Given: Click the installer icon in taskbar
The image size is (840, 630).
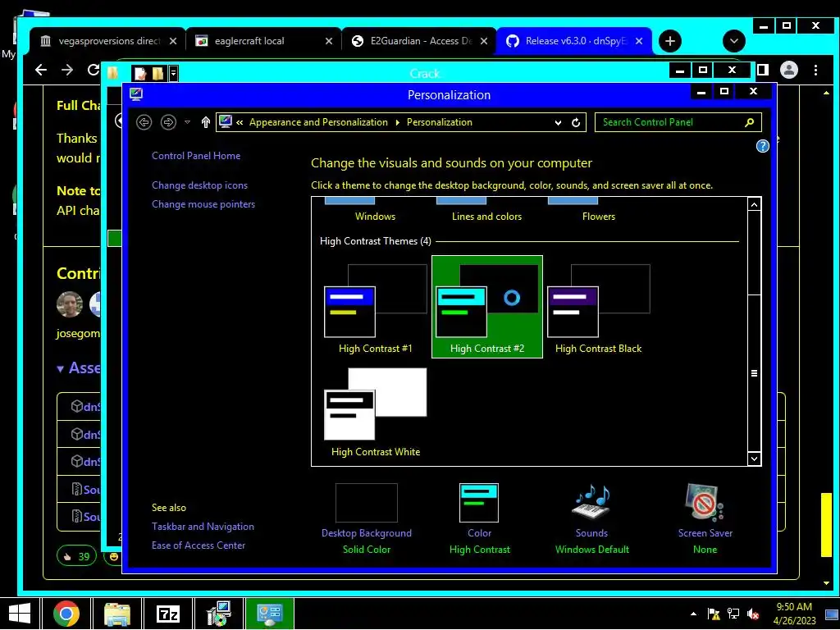Looking at the screenshot, I should click(x=218, y=614).
